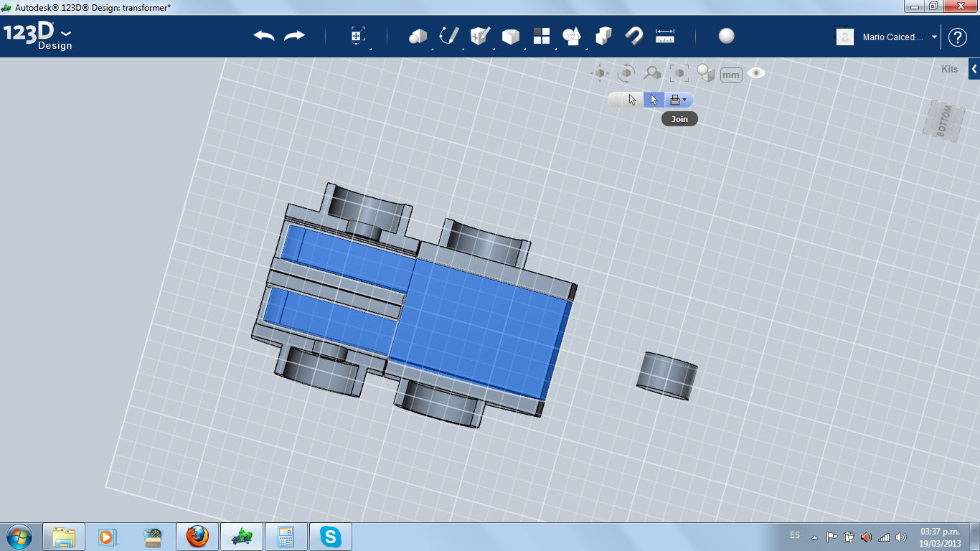This screenshot has width=980, height=551.
Task: Open the Material sphere tool
Action: [727, 36]
